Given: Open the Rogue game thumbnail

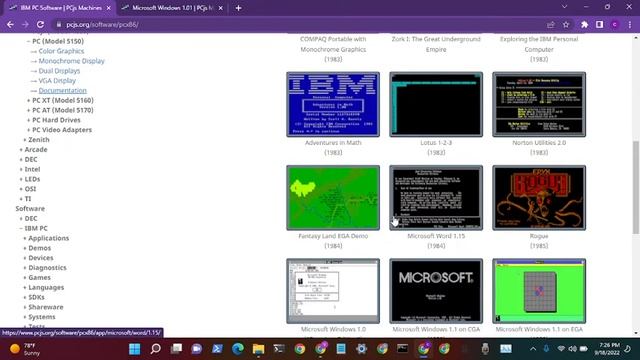Looking at the screenshot, I should point(539,198).
